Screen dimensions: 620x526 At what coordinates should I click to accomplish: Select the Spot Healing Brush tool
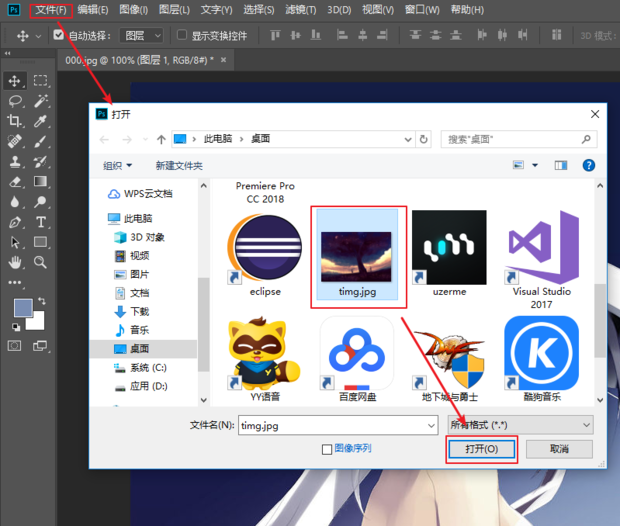[x=15, y=141]
